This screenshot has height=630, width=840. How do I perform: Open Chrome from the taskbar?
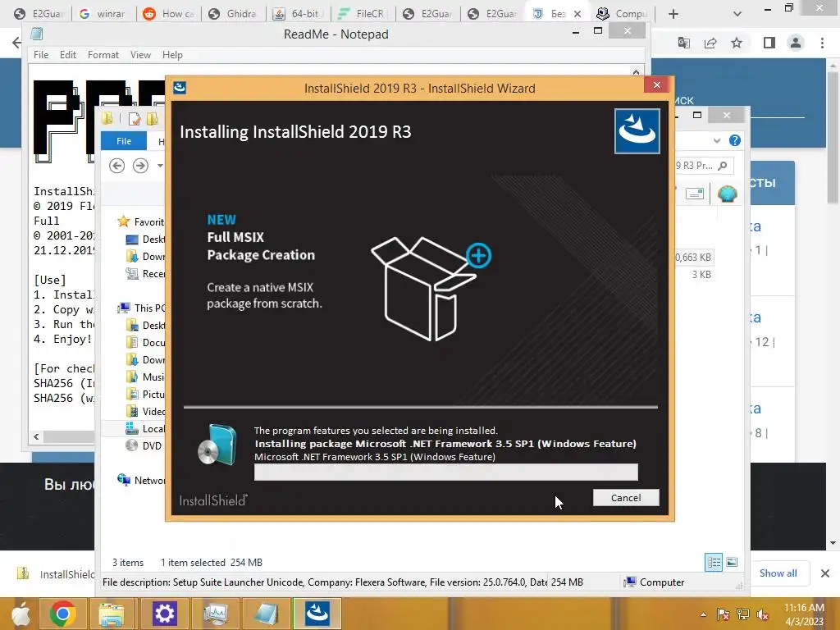[62, 614]
